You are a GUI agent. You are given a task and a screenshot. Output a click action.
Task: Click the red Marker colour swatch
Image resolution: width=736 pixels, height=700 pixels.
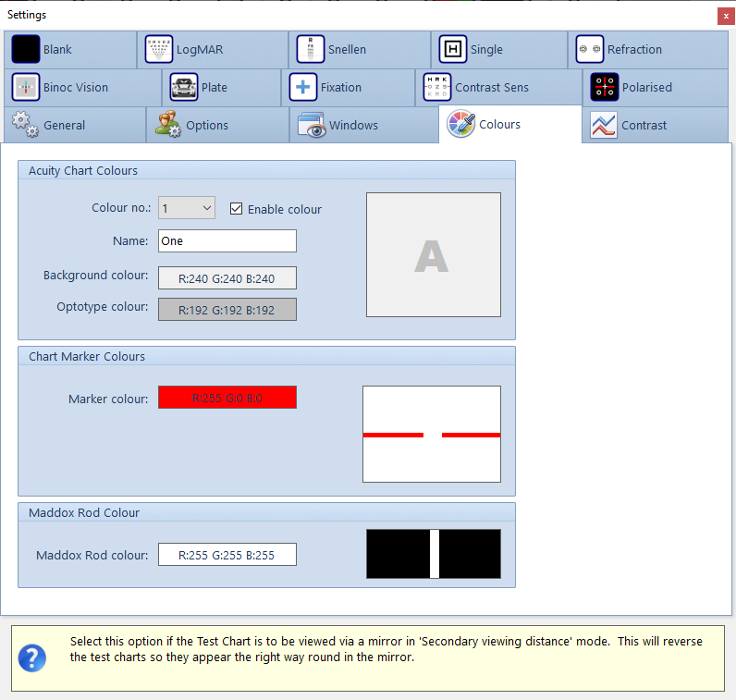[227, 398]
